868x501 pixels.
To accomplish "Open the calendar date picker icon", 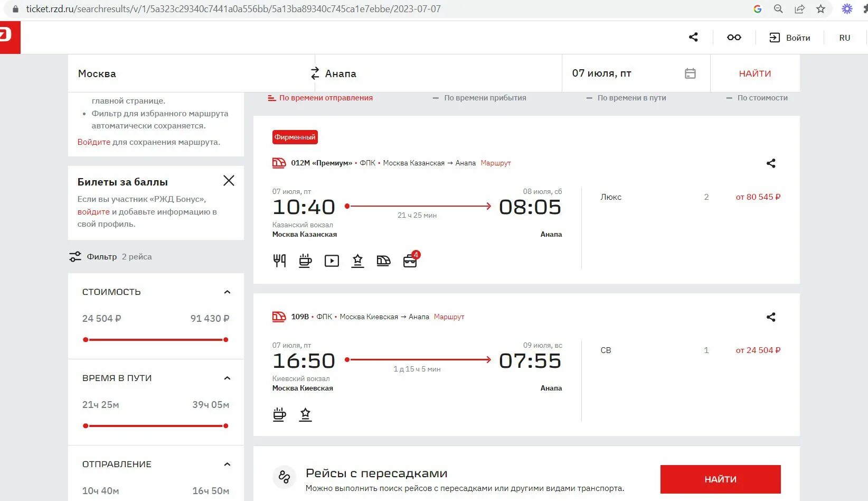I will pos(690,73).
